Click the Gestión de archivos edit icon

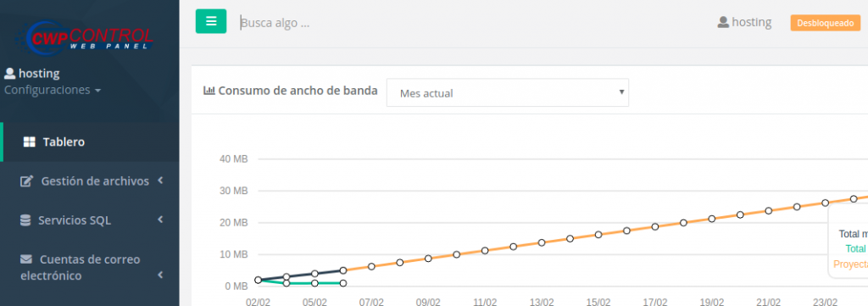[26, 181]
